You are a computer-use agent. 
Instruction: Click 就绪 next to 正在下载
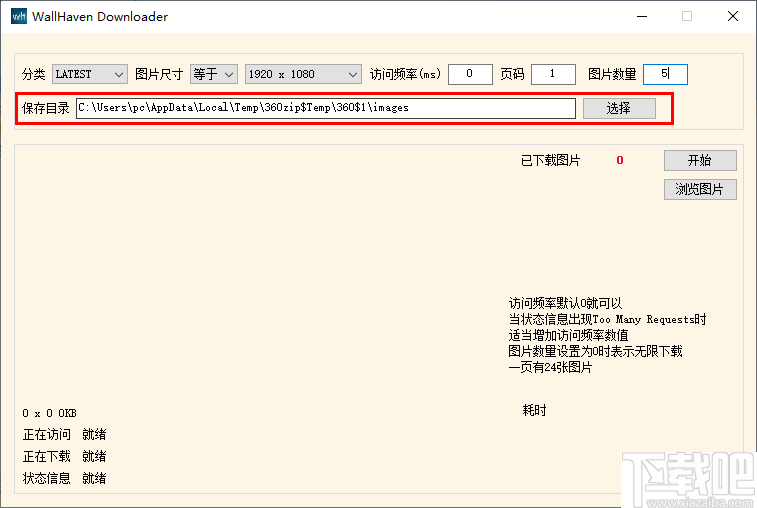[94, 456]
